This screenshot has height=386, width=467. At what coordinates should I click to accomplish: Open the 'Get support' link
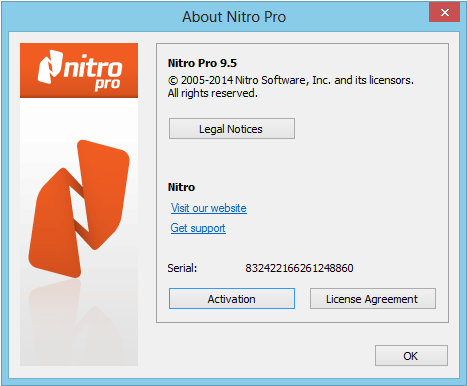tap(198, 228)
